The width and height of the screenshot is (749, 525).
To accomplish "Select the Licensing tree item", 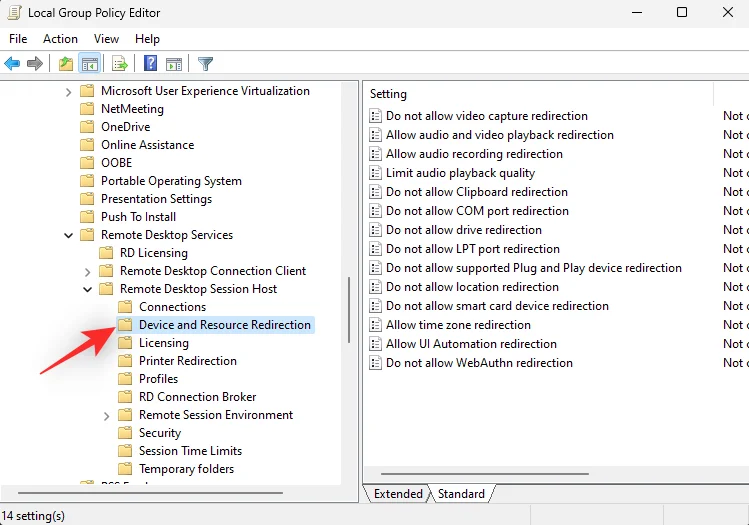I will (164, 343).
